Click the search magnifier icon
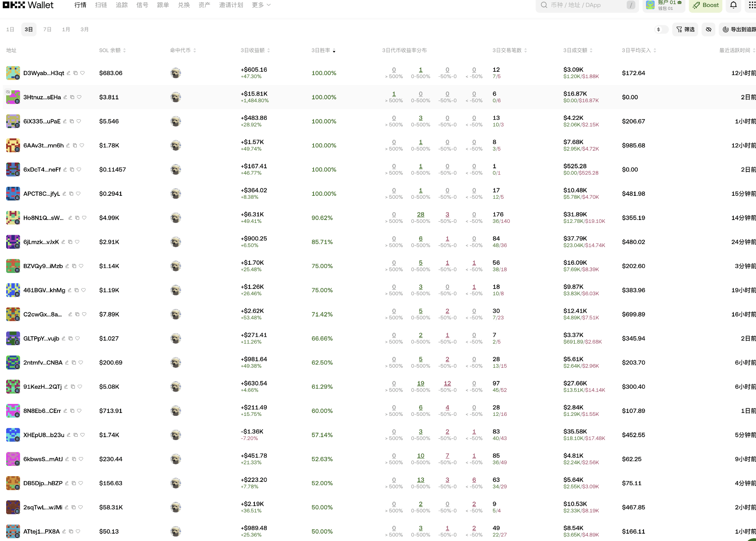Screen dimensions: 756x541 [x=544, y=5]
